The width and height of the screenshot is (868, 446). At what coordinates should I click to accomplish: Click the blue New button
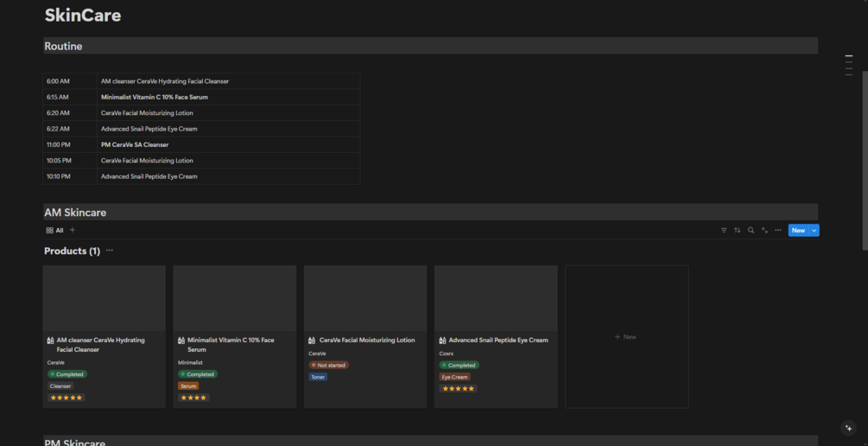(798, 231)
